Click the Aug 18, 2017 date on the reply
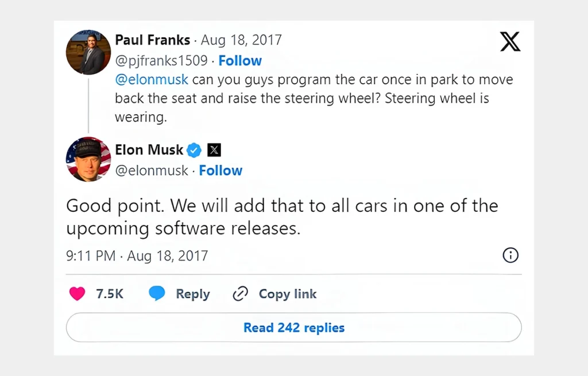The width and height of the screenshot is (588, 376). 241,40
